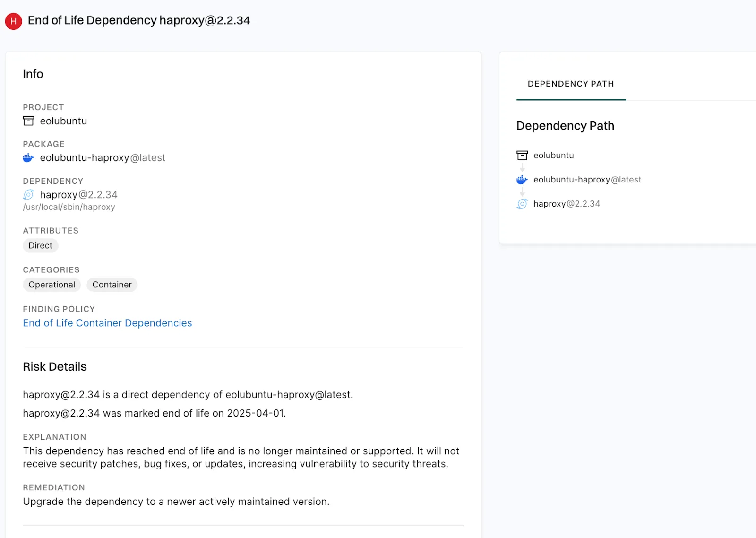Select the Operational category chip
Viewport: 756px width, 538px height.
pos(52,285)
